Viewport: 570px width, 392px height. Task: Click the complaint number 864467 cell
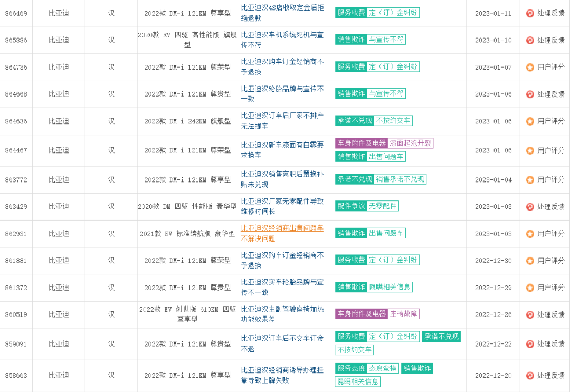[16, 150]
